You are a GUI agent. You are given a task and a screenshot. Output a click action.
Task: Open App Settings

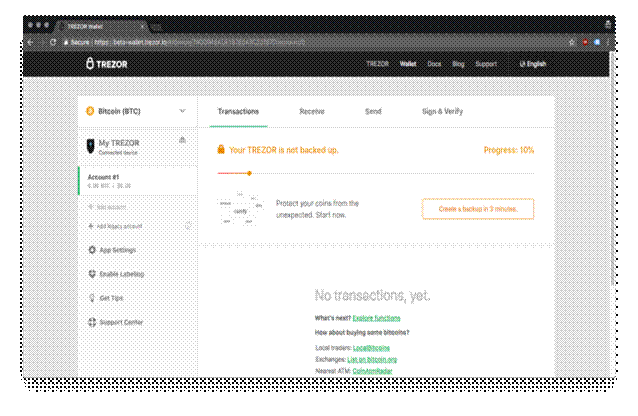(x=118, y=250)
